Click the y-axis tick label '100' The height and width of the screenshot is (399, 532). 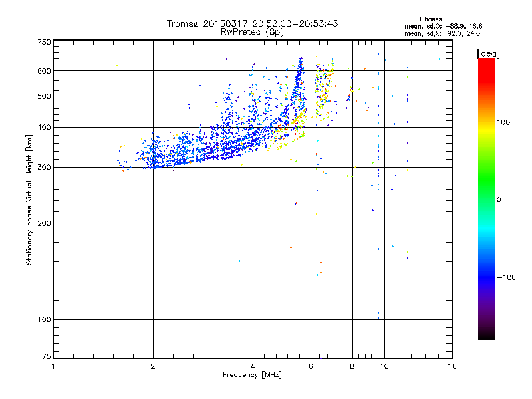(44, 319)
